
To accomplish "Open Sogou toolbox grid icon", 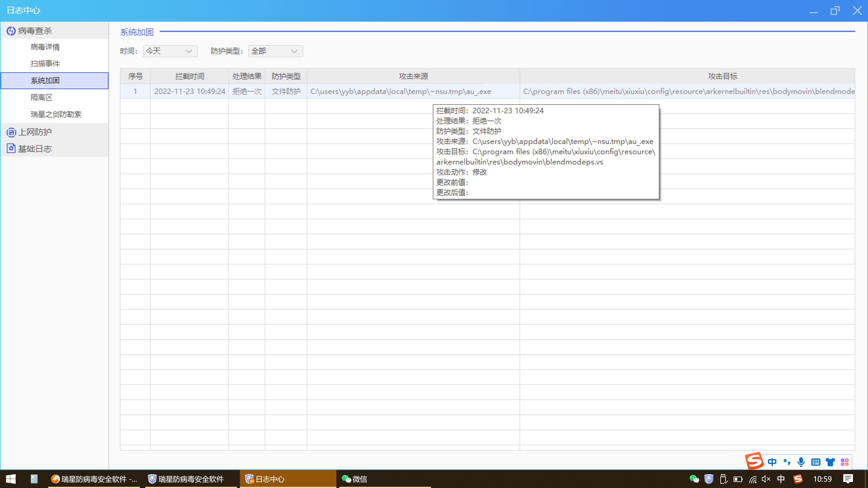I will click(844, 462).
